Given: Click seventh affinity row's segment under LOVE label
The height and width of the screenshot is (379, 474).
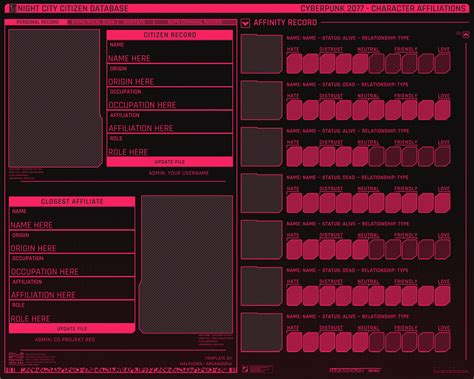Looking at the screenshot, I should point(443,342).
